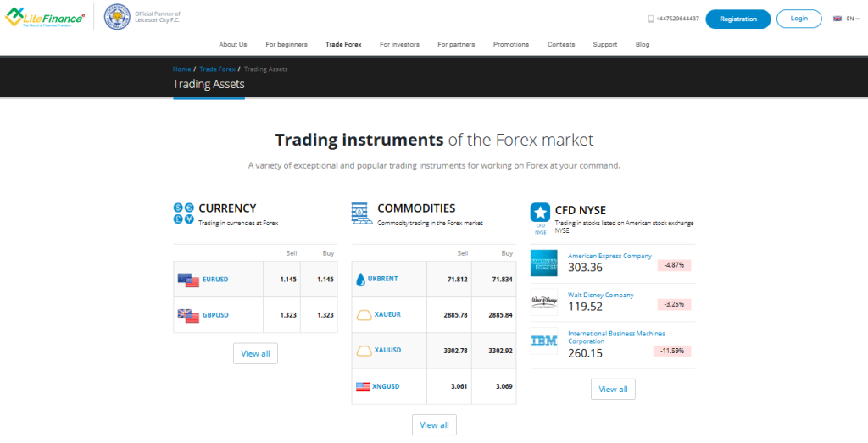Viewport: 868px width, 443px height.
Task: Click the phone number +447520644437
Action: pyautogui.click(x=677, y=19)
